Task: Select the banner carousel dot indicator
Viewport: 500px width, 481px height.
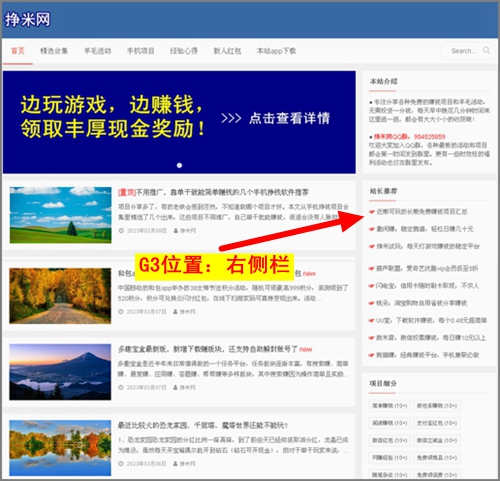Action: (179, 165)
